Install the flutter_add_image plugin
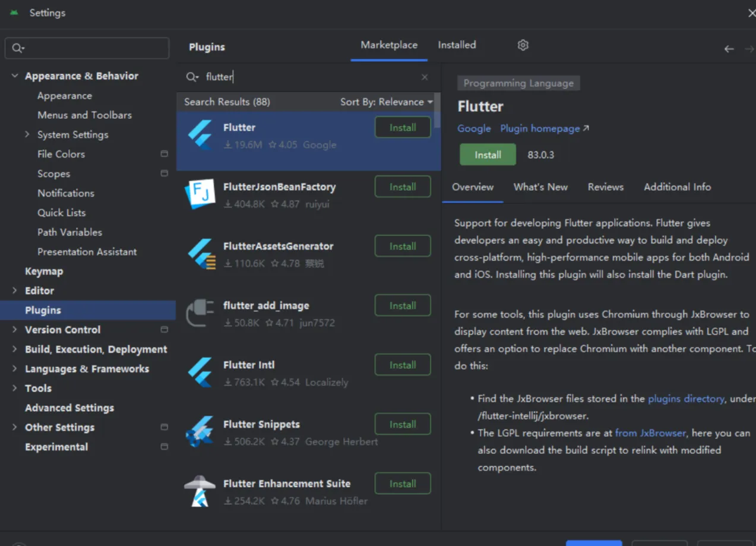Image resolution: width=756 pixels, height=546 pixels. point(403,306)
